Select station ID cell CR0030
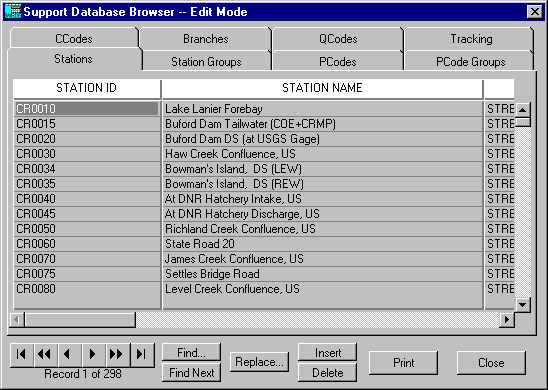This screenshot has width=548, height=390. pyautogui.click(x=87, y=154)
